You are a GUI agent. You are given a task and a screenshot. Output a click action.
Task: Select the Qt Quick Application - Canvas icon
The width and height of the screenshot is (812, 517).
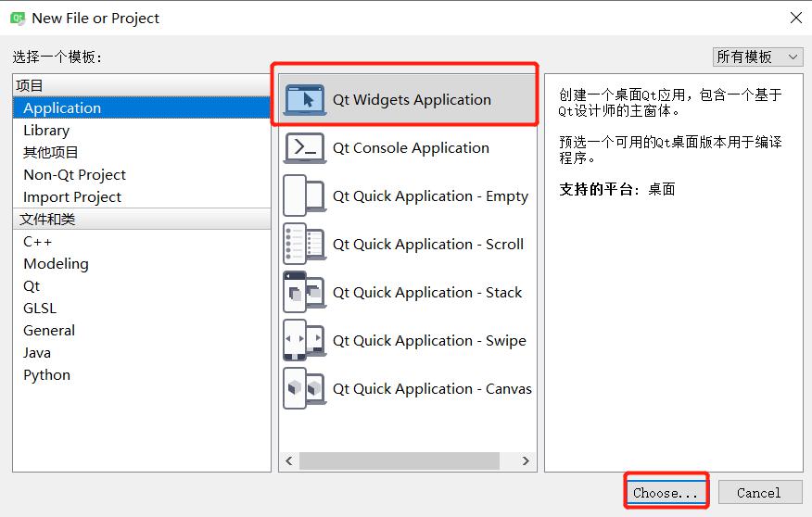coord(304,388)
